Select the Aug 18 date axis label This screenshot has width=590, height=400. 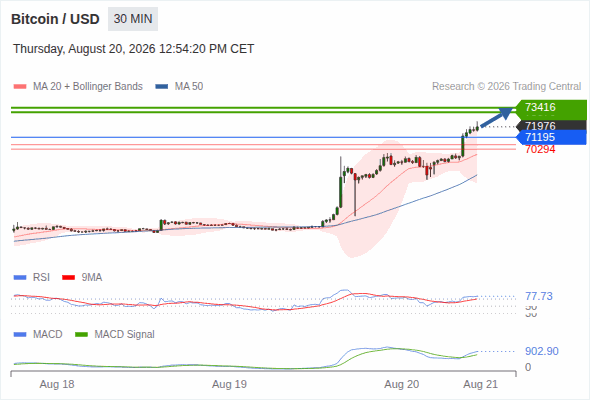click(x=57, y=384)
